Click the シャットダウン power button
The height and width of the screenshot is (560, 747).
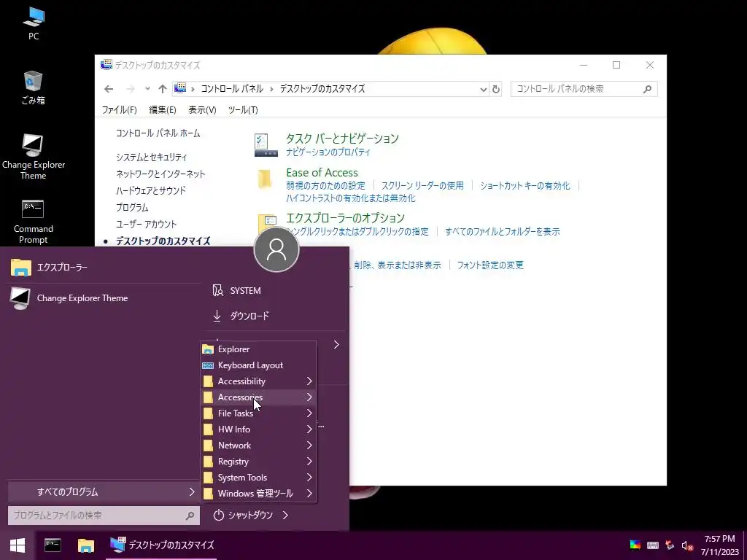coord(244,516)
